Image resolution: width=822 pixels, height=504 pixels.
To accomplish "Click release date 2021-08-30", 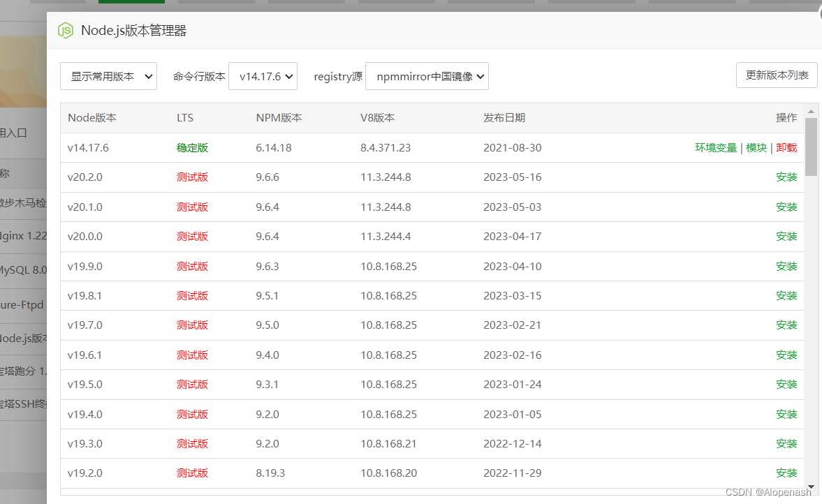I will pyautogui.click(x=512, y=148).
